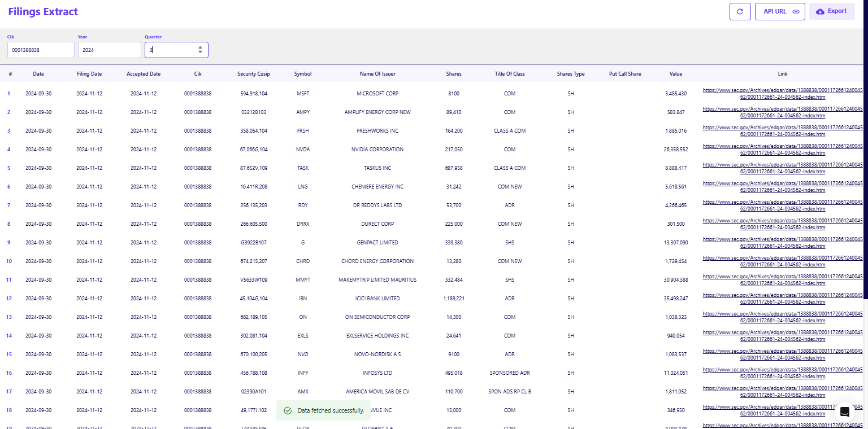868x429 pixels.
Task: Open the SEC link for Cheniere Energy
Action: tap(783, 186)
